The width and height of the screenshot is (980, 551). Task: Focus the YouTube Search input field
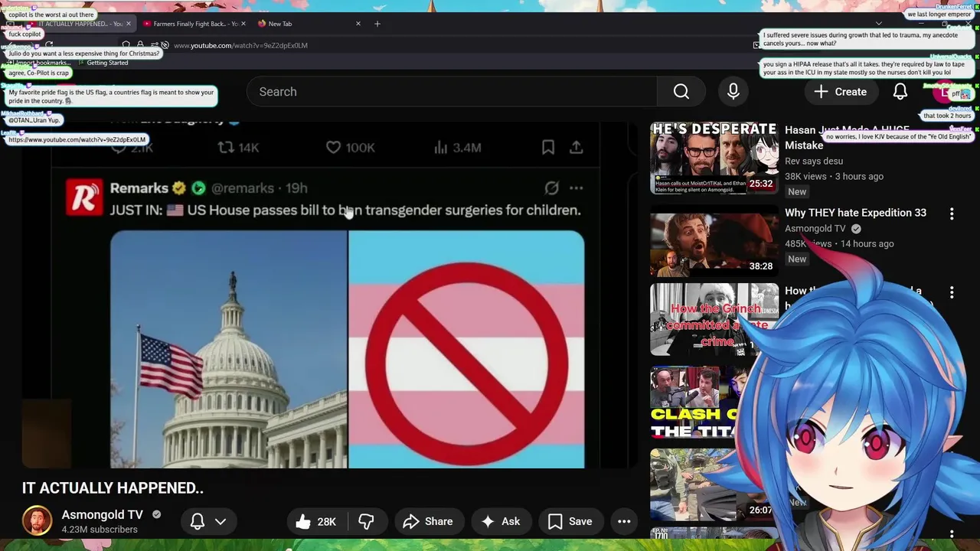(452, 92)
